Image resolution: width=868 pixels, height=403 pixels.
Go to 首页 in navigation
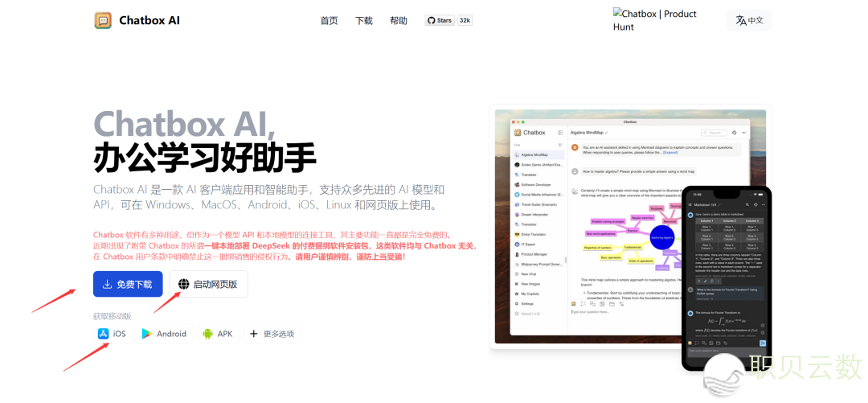pos(329,20)
